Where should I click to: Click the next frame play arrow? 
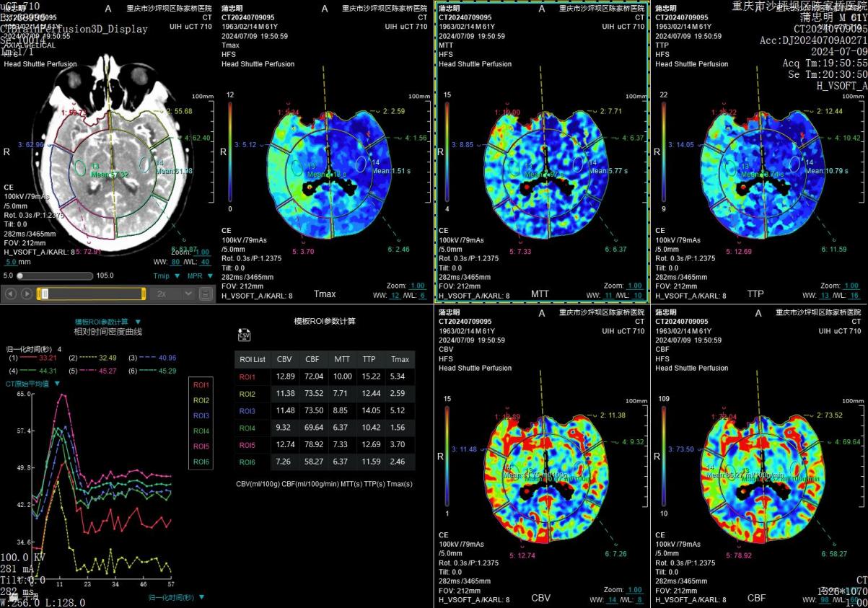27,294
